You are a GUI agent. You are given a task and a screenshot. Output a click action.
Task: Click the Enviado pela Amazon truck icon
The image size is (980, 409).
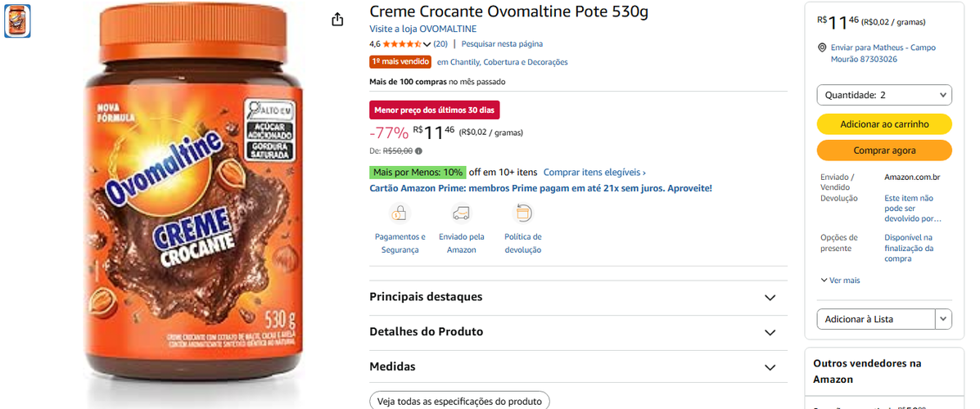coord(461,213)
